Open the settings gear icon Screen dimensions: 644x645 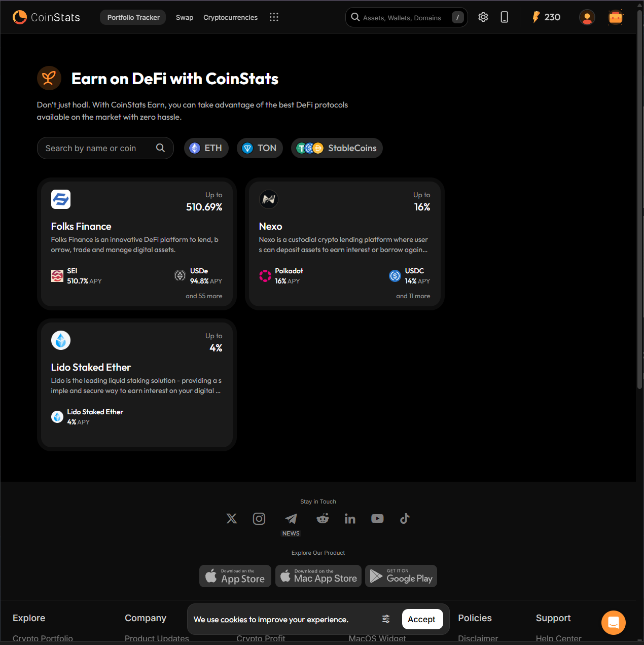483,17
